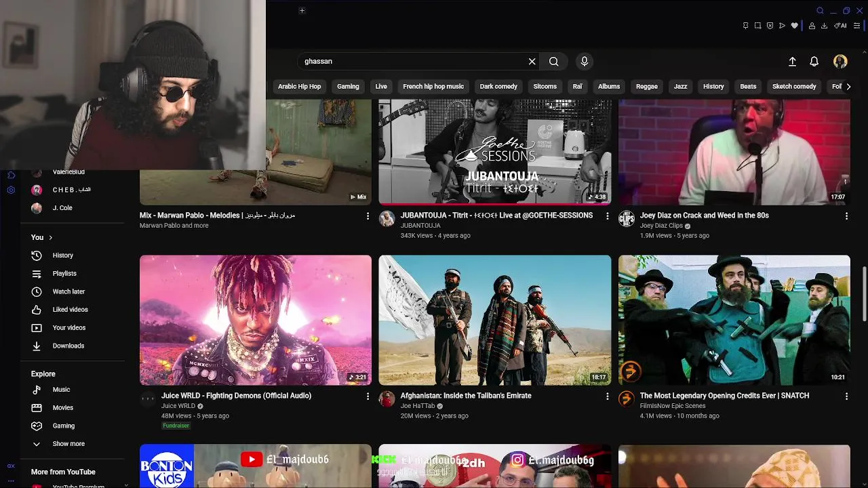Select the Dark comedy chip
Image resolution: width=868 pixels, height=488 pixels.
coord(498,86)
